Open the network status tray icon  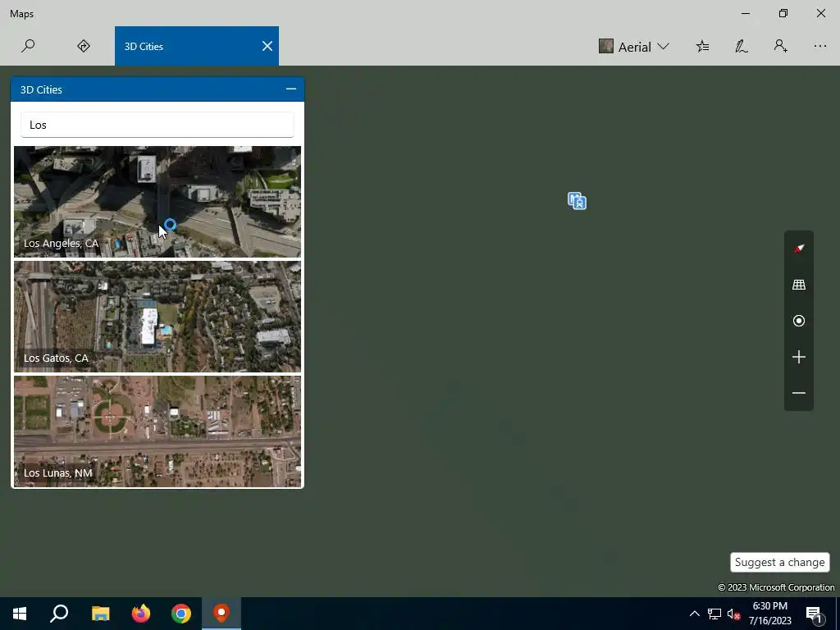714,614
